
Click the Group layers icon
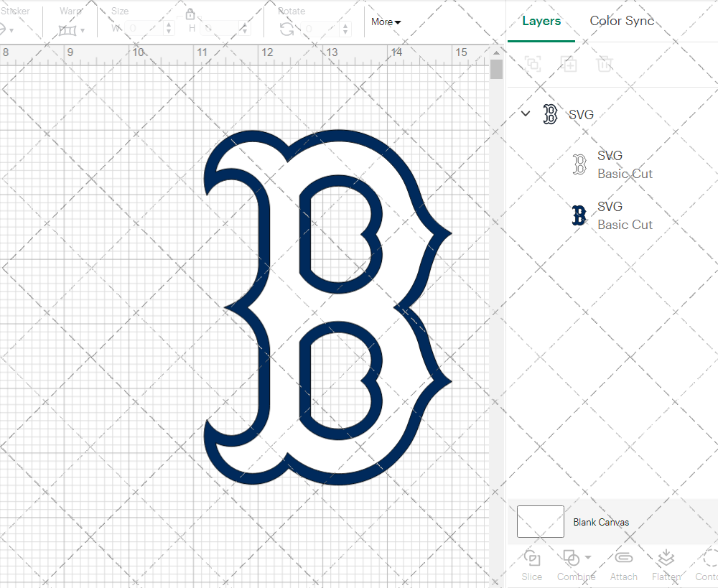click(x=533, y=64)
